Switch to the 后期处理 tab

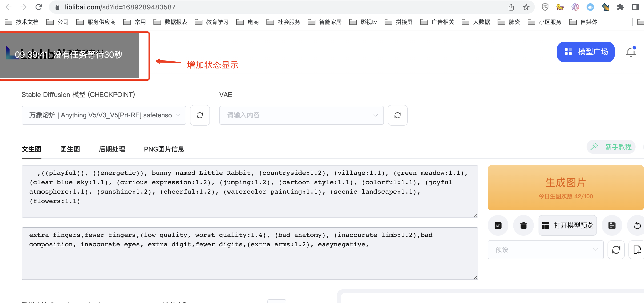(x=112, y=149)
